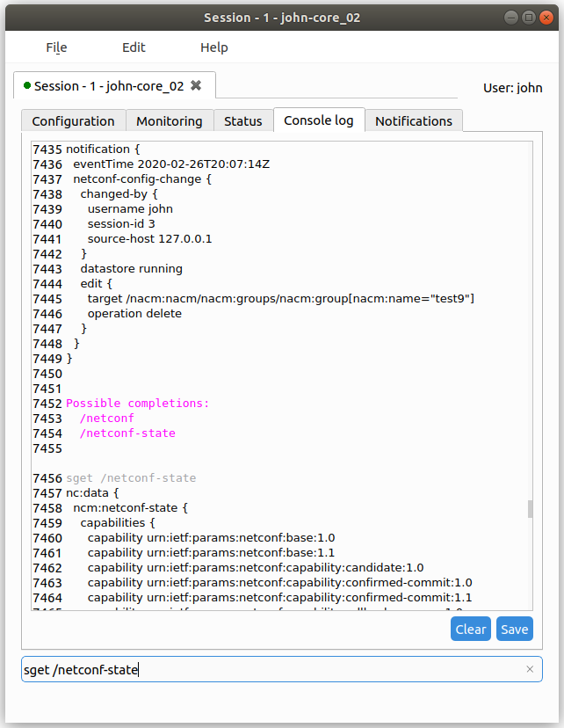Click the User: john label
Viewport: 564px width, 728px height.
pyautogui.click(x=512, y=88)
